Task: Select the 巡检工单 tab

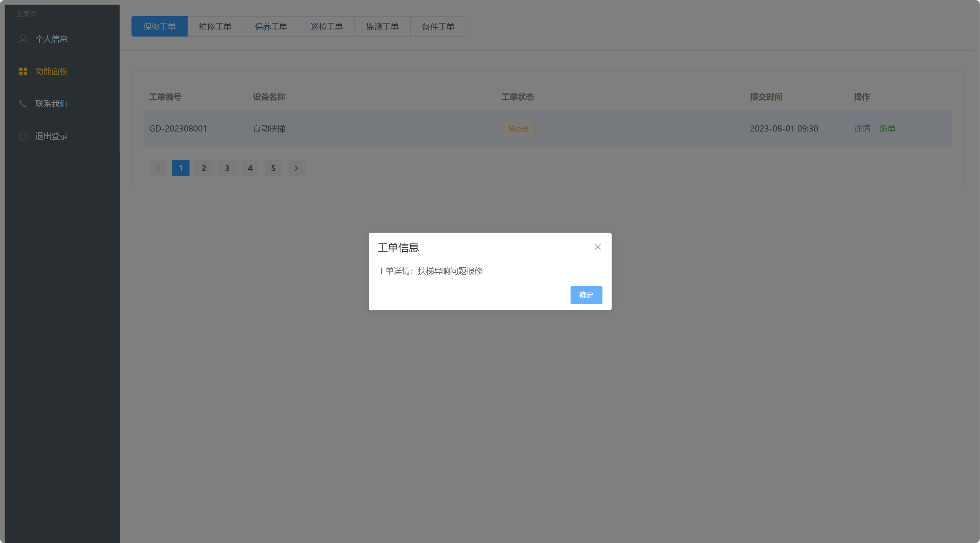Action: coord(327,27)
